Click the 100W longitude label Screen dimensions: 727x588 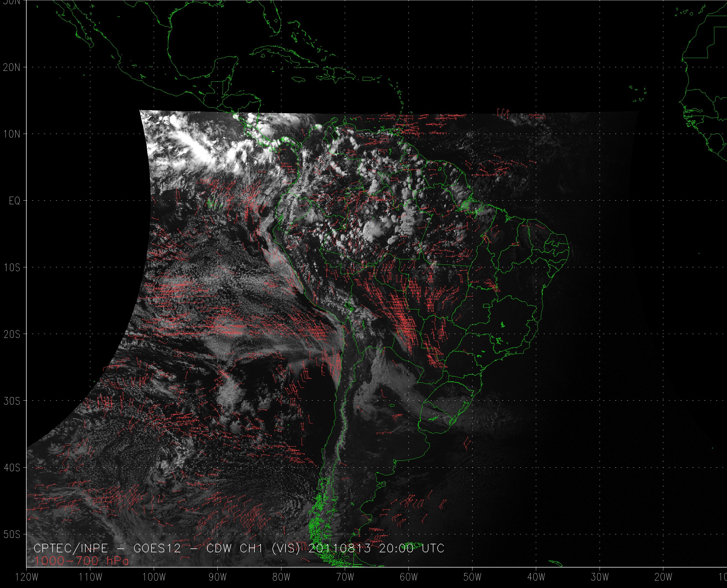154,577
